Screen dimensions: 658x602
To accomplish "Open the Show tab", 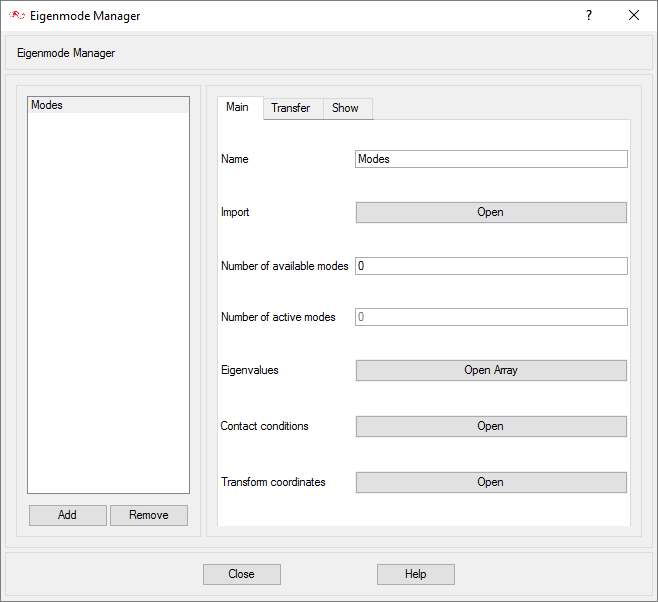I will tap(345, 108).
